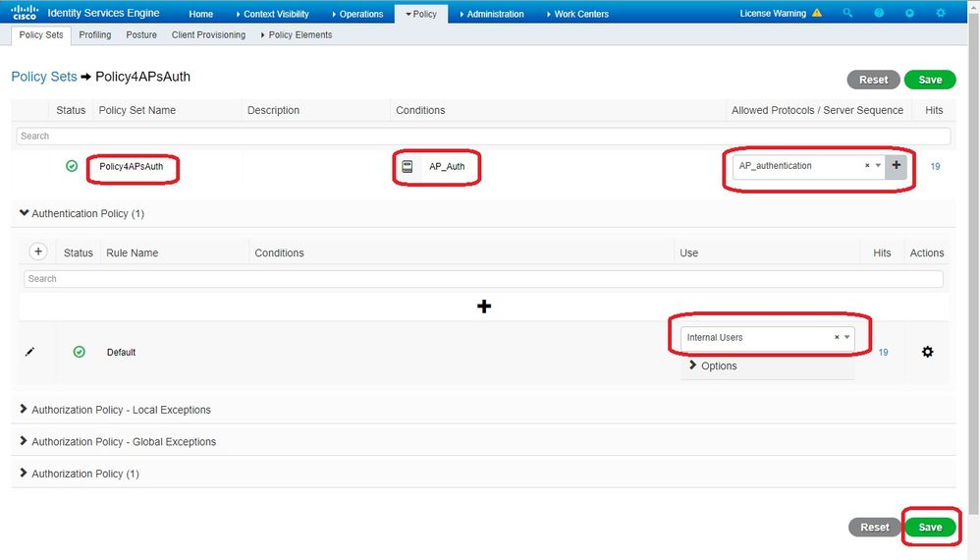This screenshot has width=980, height=560.
Task: Open the Work Centers menu
Action: [x=577, y=14]
